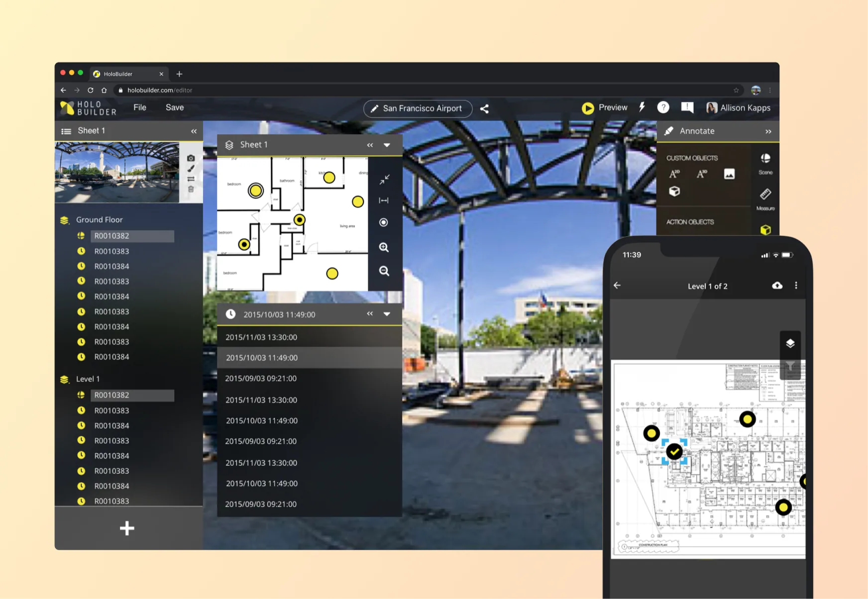Bookmark the page with the star icon

click(x=736, y=90)
